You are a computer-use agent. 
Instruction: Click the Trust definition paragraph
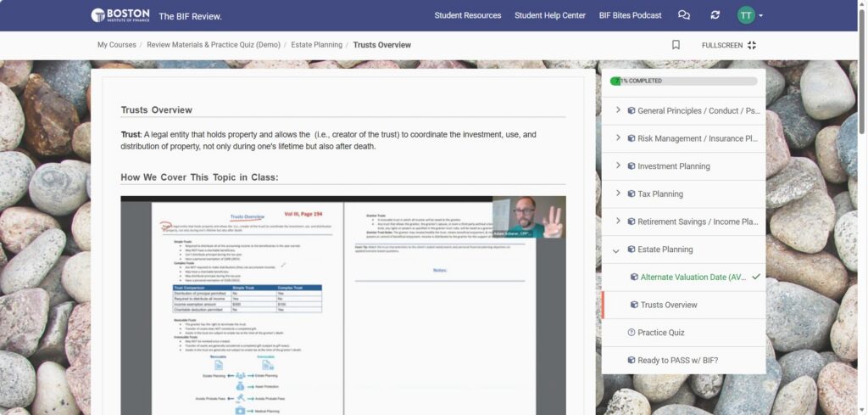[328, 140]
